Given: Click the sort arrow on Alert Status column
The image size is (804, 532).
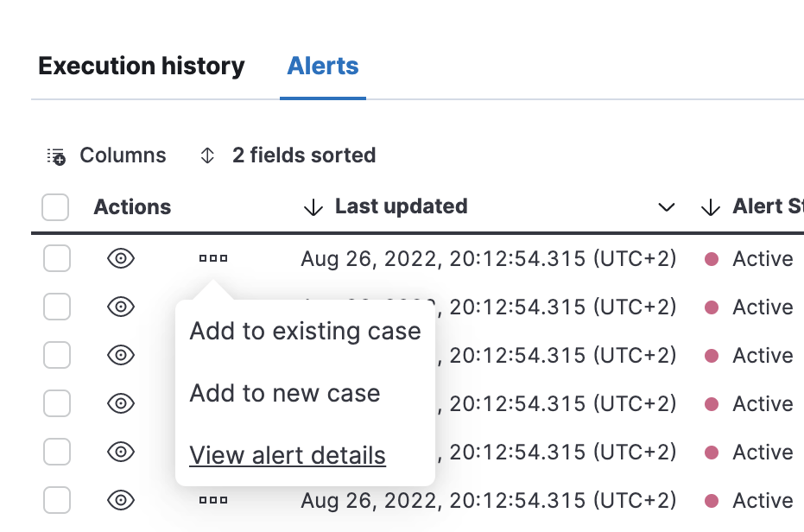Looking at the screenshot, I should pos(710,207).
